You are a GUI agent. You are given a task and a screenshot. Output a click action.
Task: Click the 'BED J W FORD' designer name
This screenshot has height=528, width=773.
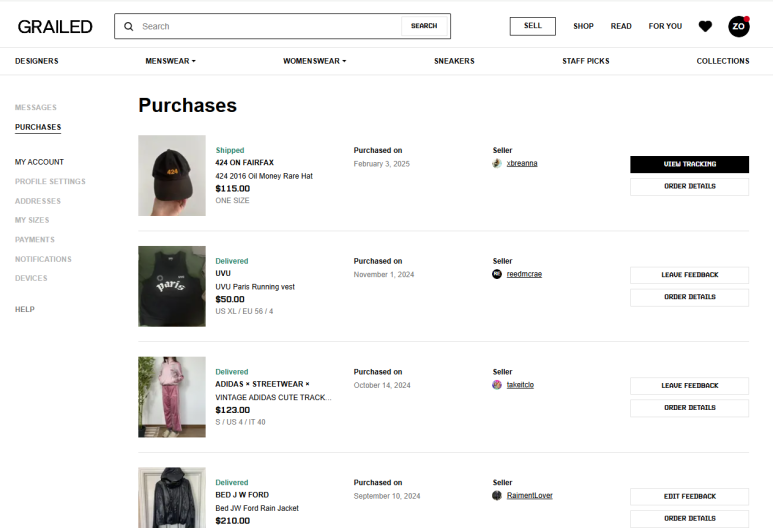pos(242,495)
